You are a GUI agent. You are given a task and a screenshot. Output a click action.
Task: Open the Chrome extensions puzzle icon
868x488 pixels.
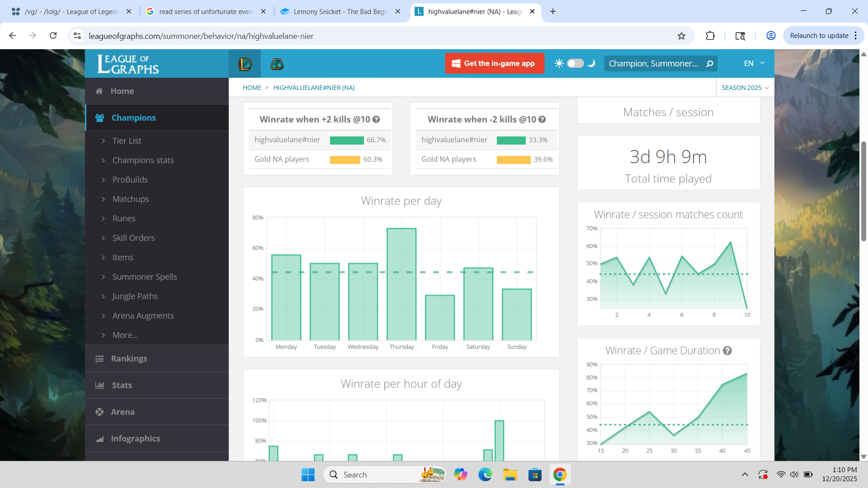710,36
